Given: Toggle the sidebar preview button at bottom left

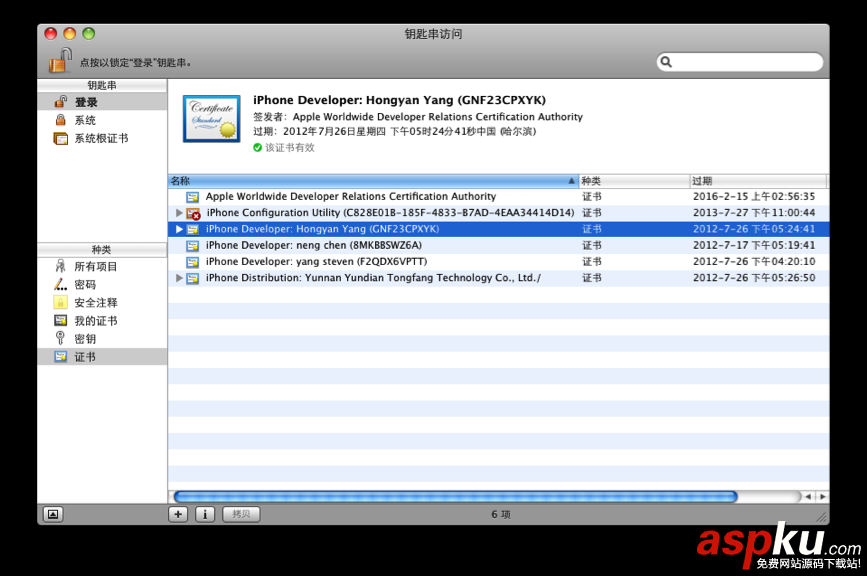Looking at the screenshot, I should 53,514.
